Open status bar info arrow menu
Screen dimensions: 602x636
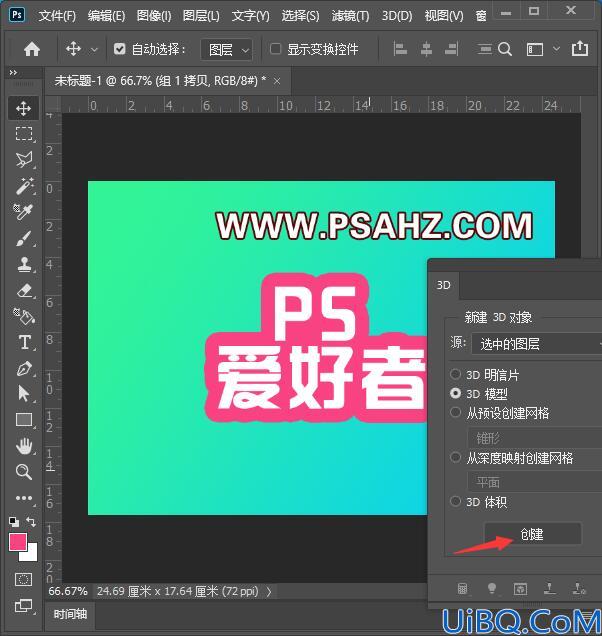[x=269, y=592]
